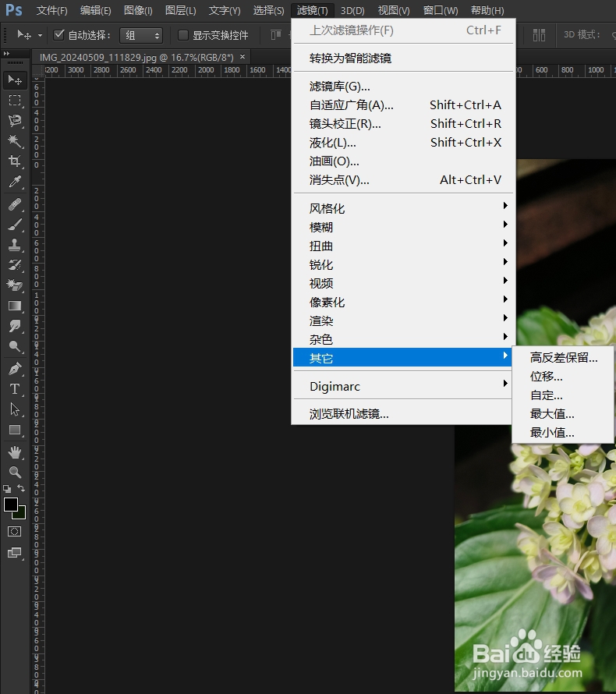616x694 pixels.
Task: Change the screen mode
Action: pos(15,552)
